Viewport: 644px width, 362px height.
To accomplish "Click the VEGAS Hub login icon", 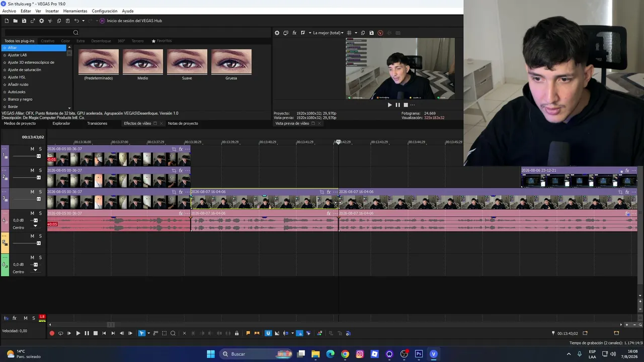I will tap(102, 21).
